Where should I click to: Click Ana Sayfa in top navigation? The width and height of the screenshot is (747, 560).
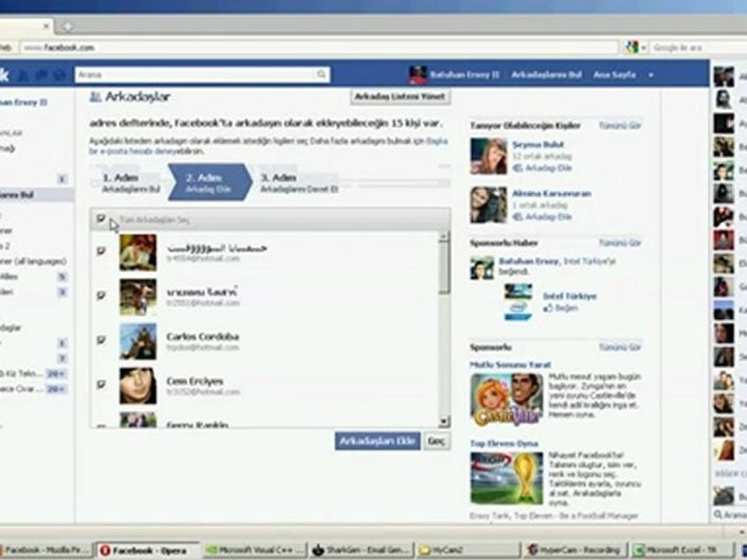tap(615, 75)
